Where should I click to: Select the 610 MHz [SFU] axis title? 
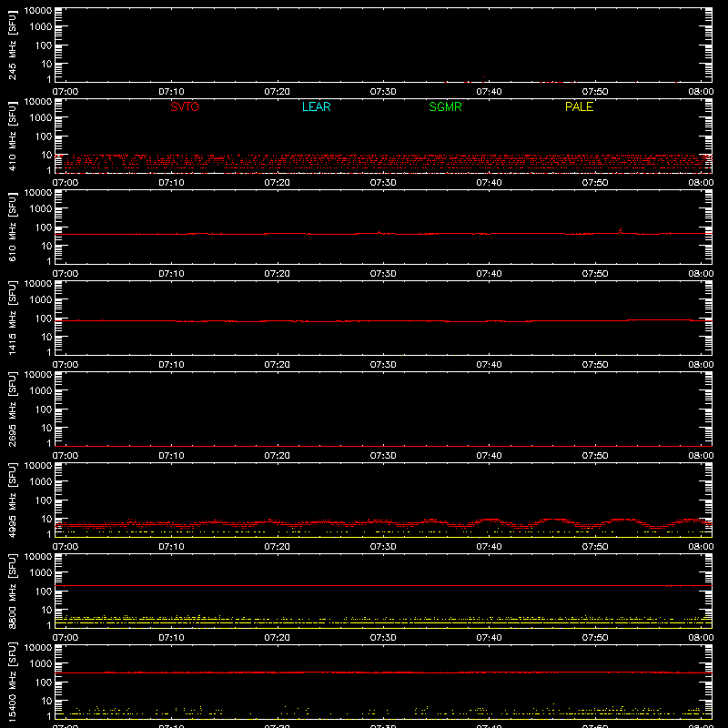coord(13,227)
